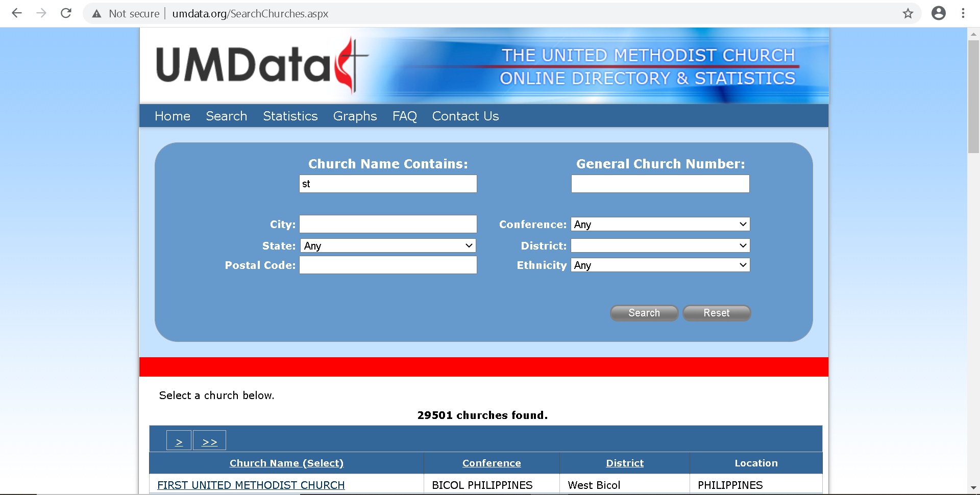Click the PHILIPPINES location cell

pyautogui.click(x=730, y=485)
